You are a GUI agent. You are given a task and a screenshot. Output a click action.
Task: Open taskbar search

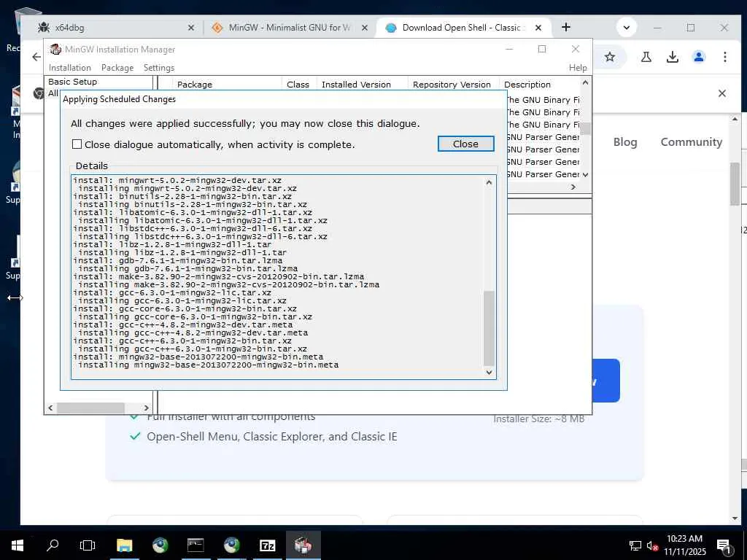pos(53,545)
